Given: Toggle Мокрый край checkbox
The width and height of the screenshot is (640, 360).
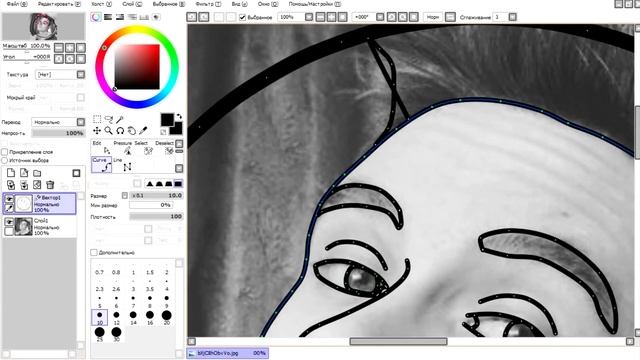Looking at the screenshot, I should coord(81,98).
